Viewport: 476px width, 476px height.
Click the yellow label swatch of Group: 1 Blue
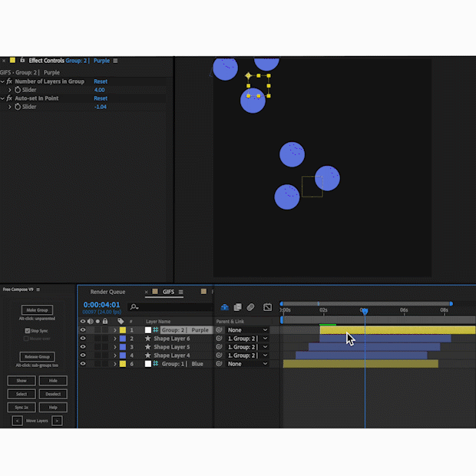(x=123, y=364)
